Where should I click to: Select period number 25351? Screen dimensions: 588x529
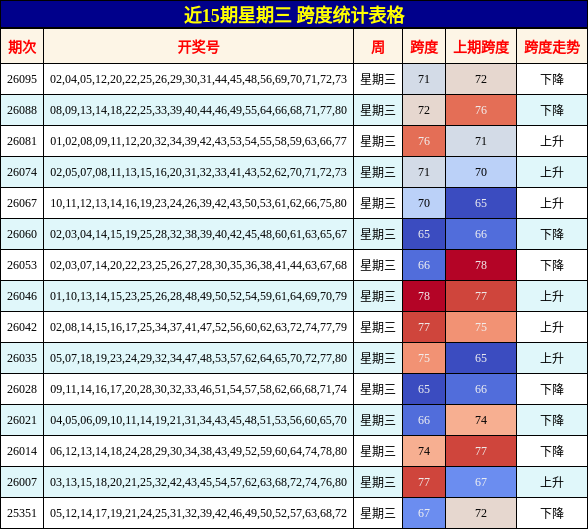[x=22, y=513]
